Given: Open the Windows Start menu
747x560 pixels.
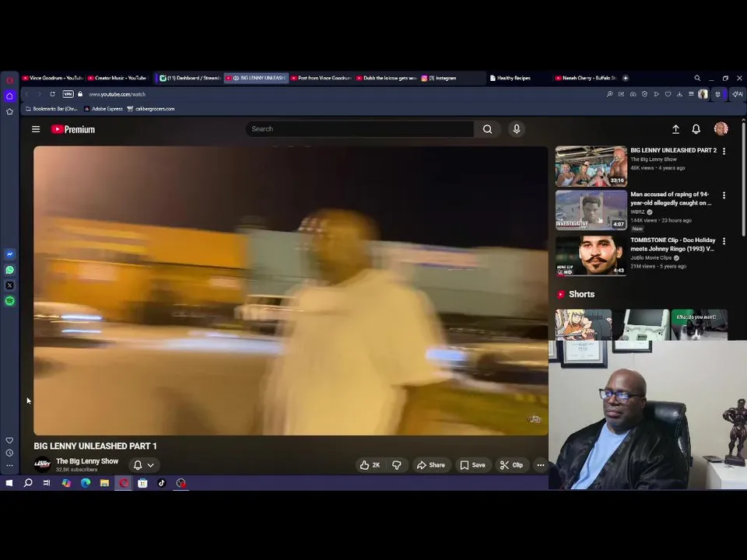Looking at the screenshot, I should tap(9, 483).
